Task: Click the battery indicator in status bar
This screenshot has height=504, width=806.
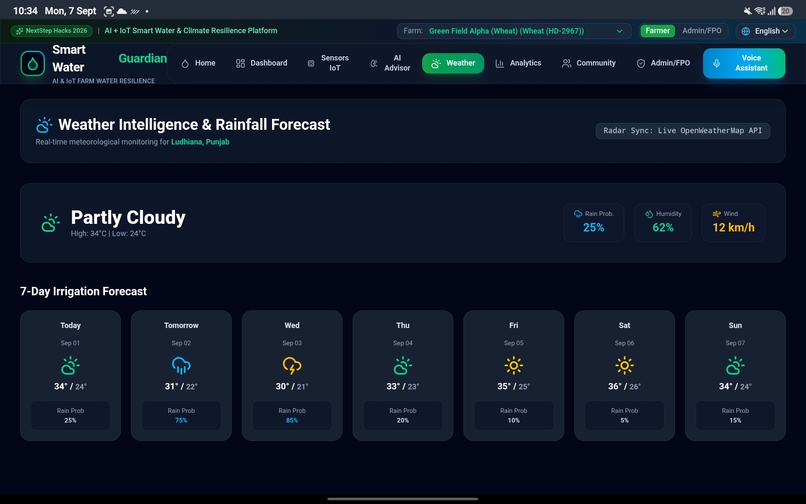Action: (x=785, y=11)
